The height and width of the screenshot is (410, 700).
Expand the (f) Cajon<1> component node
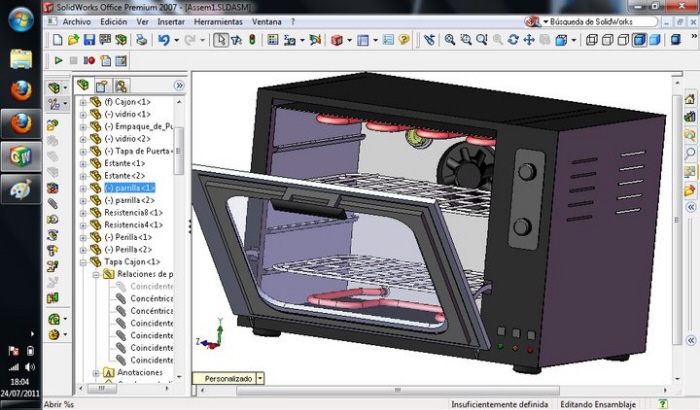tap(83, 102)
